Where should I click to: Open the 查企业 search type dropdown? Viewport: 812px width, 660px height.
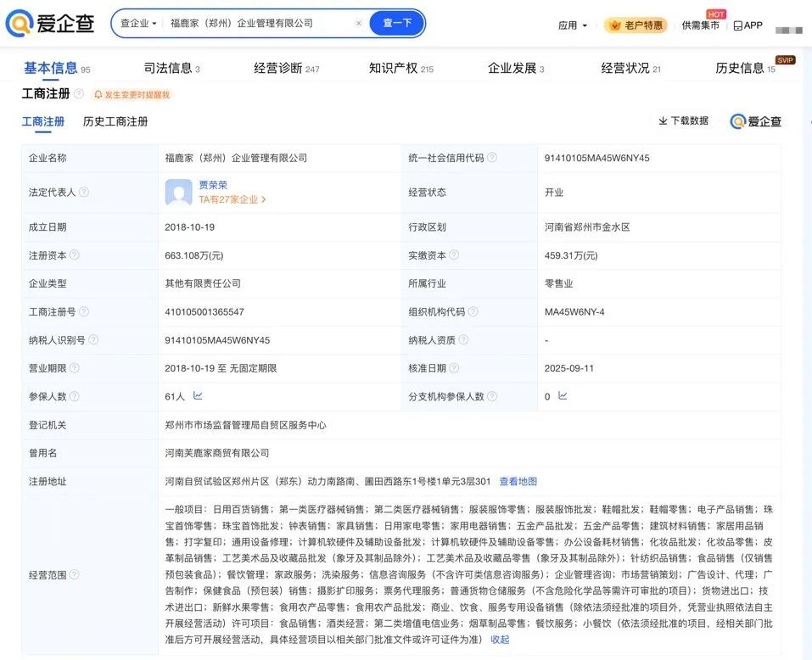click(138, 24)
